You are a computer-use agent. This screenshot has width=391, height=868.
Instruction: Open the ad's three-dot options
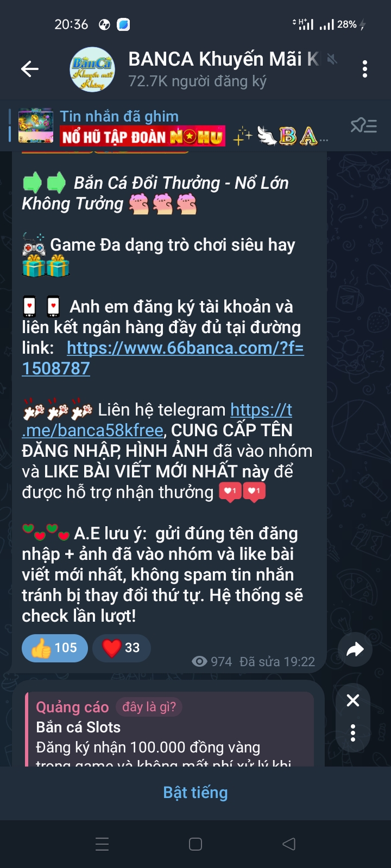pos(353,733)
